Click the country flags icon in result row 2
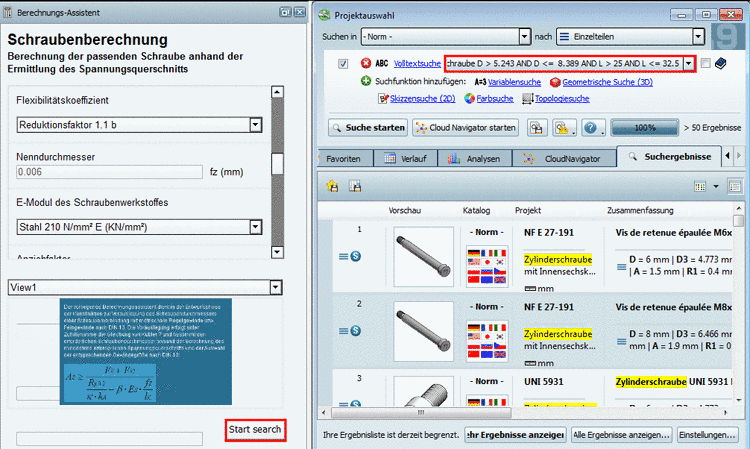 [x=487, y=340]
